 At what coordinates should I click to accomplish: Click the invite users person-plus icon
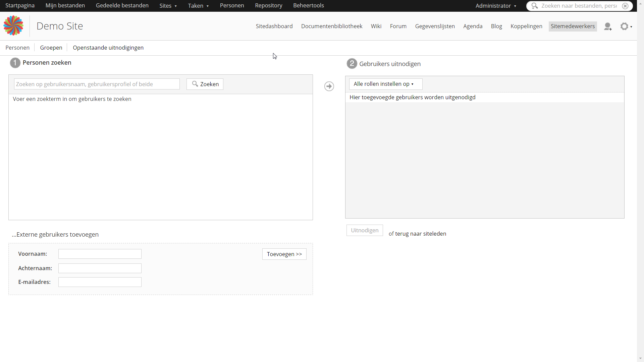point(608,26)
